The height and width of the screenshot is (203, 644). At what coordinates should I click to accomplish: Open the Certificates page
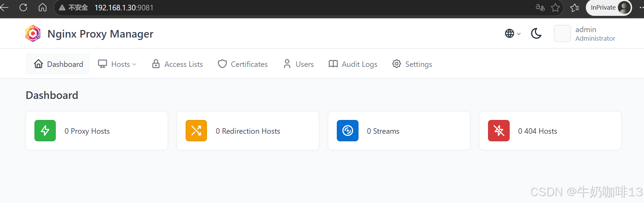coord(242,64)
